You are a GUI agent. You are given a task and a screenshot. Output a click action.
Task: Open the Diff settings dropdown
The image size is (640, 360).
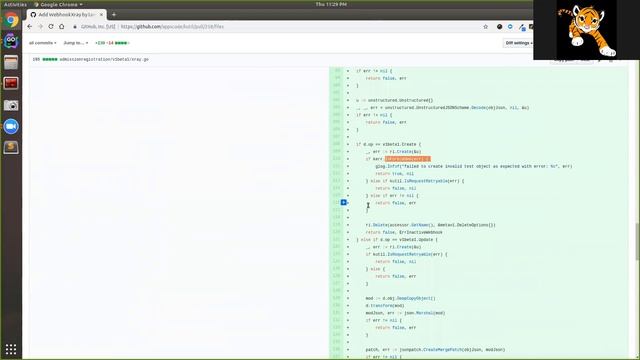[x=518, y=43]
